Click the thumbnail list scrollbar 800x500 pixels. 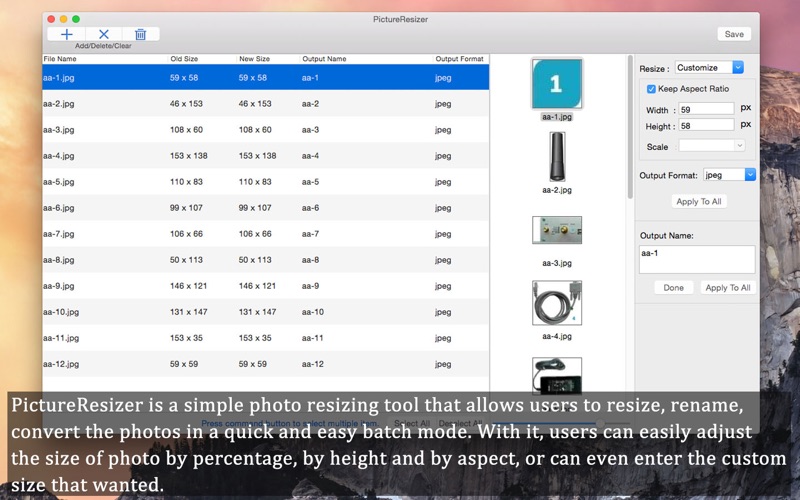click(x=630, y=128)
